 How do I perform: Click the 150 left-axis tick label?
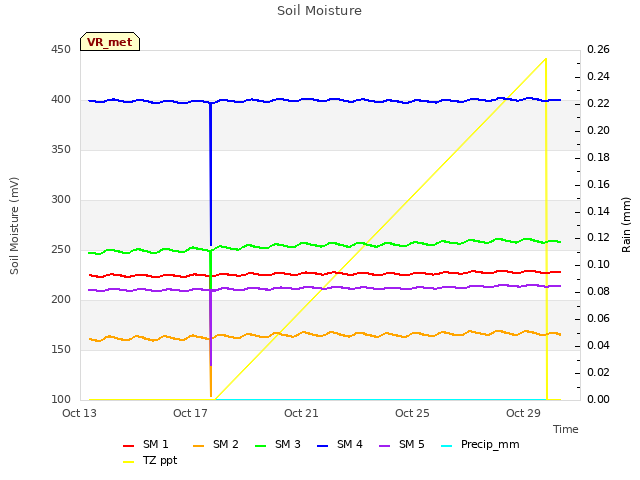pos(61,350)
